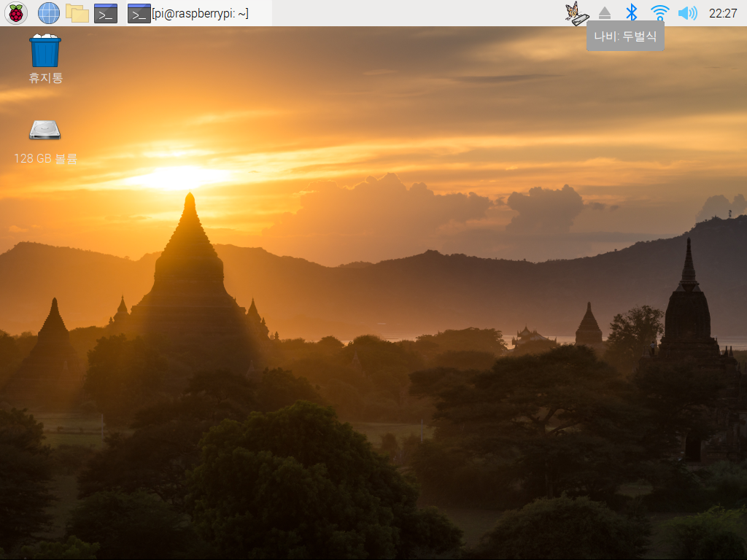Launch the web browser globe icon

tap(49, 13)
